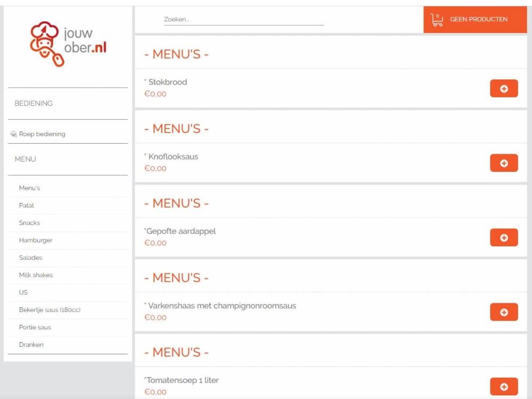The height and width of the screenshot is (399, 532).
Task: Choose Salades from the sidebar
Action: point(31,257)
